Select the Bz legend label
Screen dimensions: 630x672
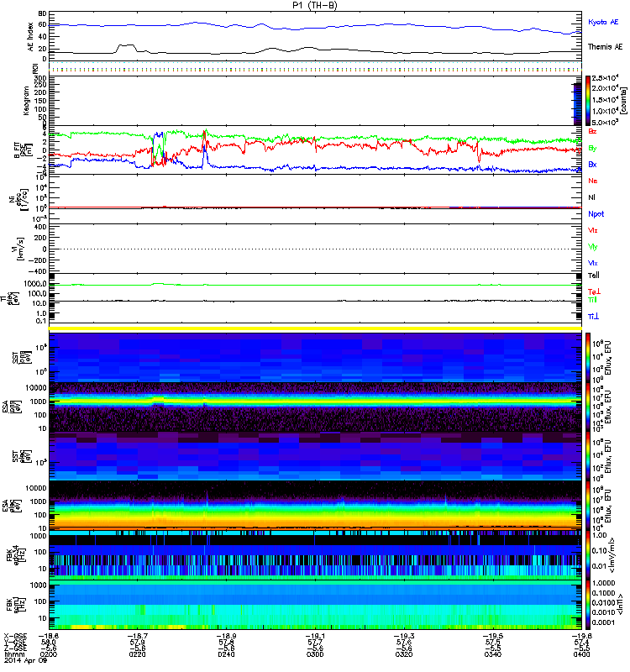[592, 131]
